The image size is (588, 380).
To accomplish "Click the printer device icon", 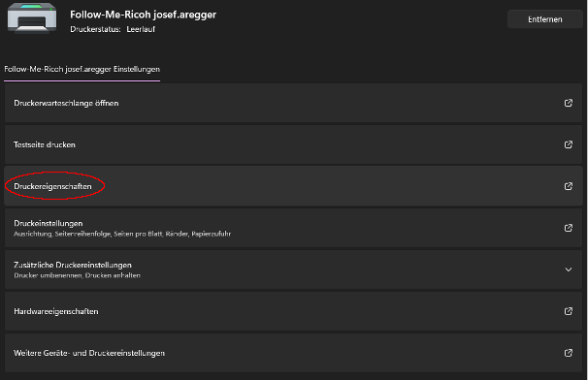I will (32, 18).
